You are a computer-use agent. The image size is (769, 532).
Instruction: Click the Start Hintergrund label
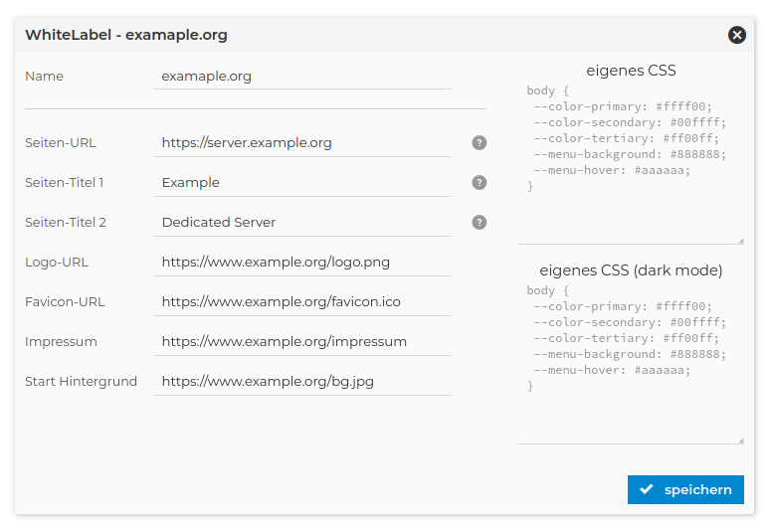(x=81, y=381)
